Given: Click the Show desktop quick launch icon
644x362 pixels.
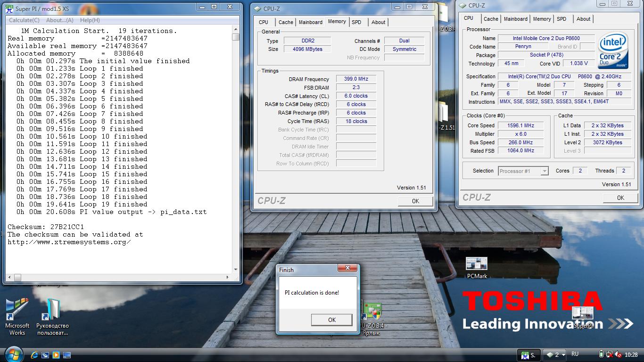Looking at the screenshot, I should [x=67, y=354].
